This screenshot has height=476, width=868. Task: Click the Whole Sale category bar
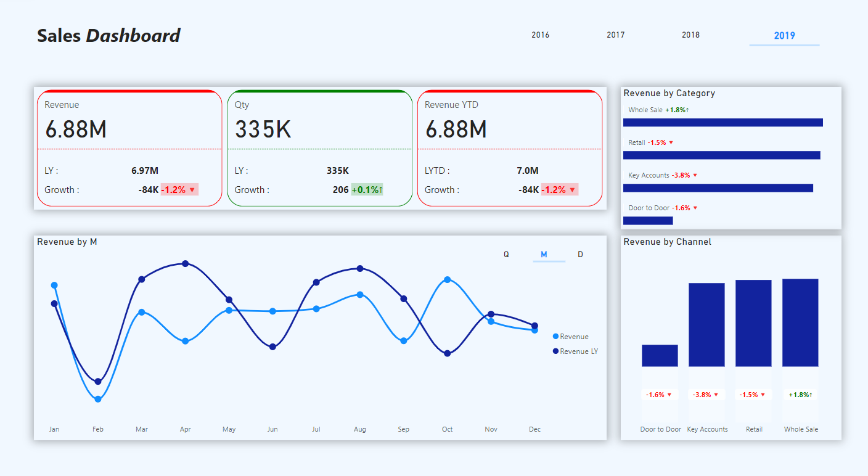pos(723,123)
